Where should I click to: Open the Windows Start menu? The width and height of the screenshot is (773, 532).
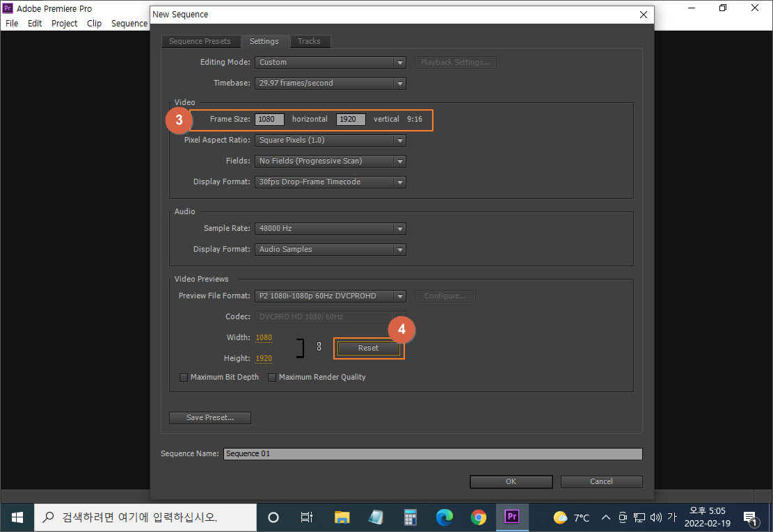[x=17, y=517]
